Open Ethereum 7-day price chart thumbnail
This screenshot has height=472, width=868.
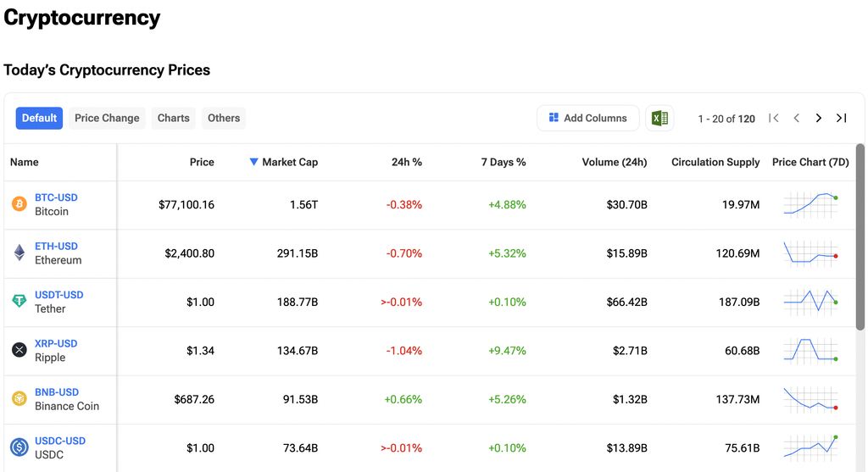pyautogui.click(x=810, y=253)
